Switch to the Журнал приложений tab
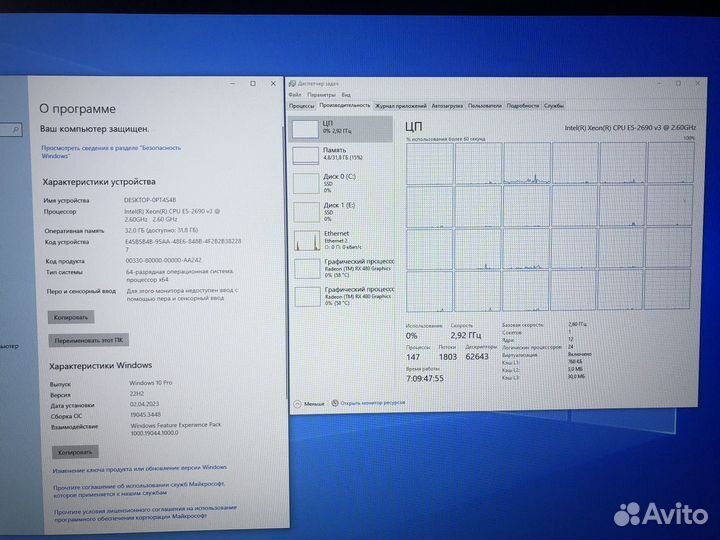This screenshot has height=540, width=720. (x=400, y=106)
